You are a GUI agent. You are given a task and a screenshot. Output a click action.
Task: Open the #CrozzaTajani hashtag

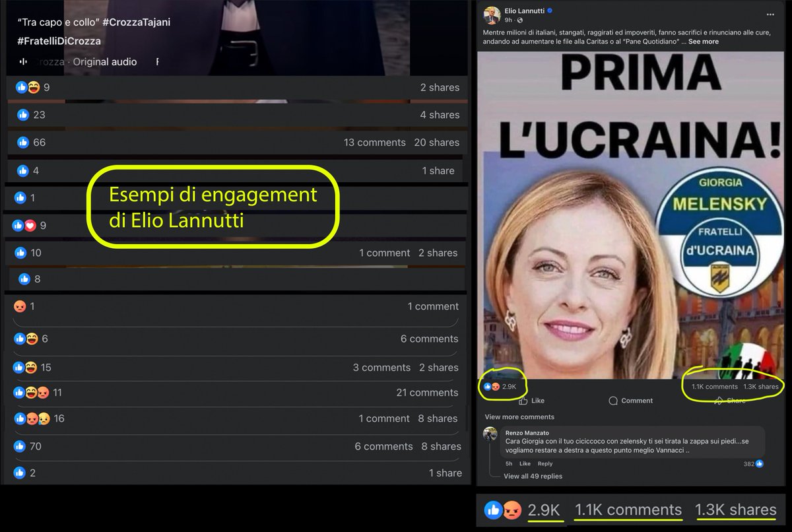(x=137, y=22)
